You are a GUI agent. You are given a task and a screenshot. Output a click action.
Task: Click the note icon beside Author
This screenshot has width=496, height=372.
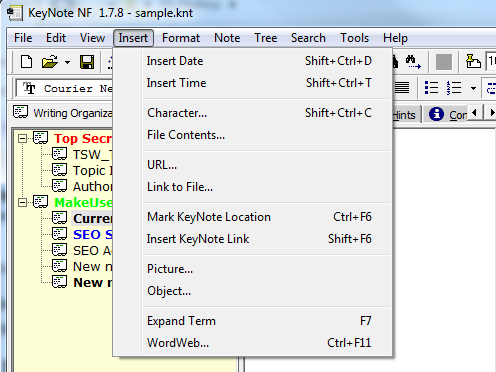click(60, 186)
